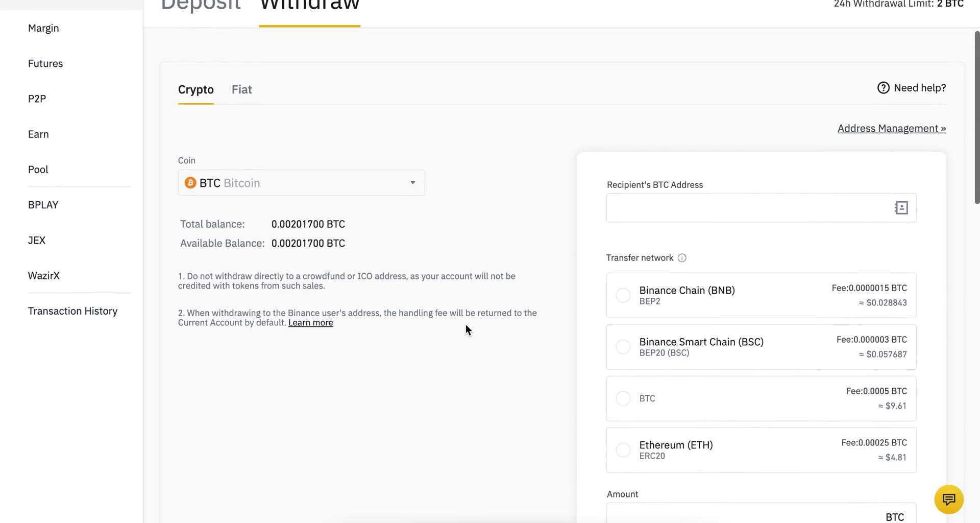Click the ≈ $4.81 fee estimate
The height and width of the screenshot is (523, 980).
point(892,458)
